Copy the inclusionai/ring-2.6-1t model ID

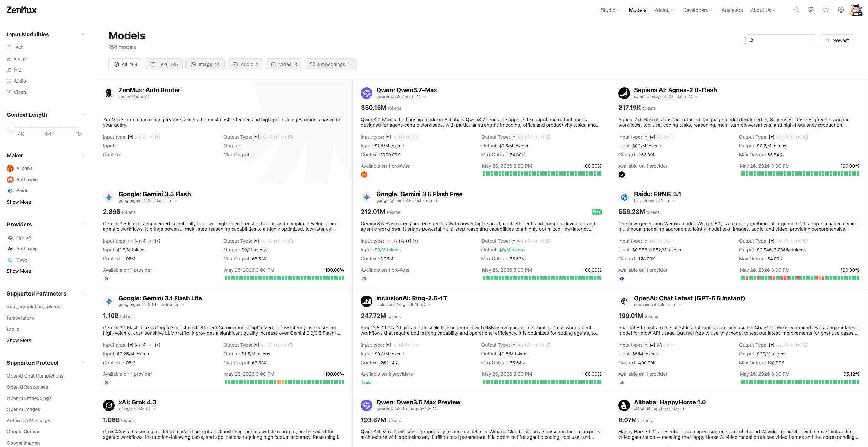423,305
